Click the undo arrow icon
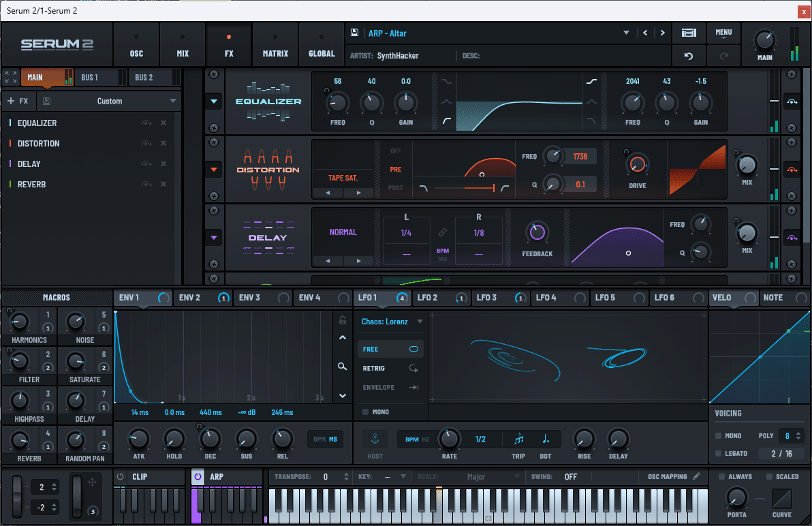This screenshot has height=526, width=812. click(689, 55)
